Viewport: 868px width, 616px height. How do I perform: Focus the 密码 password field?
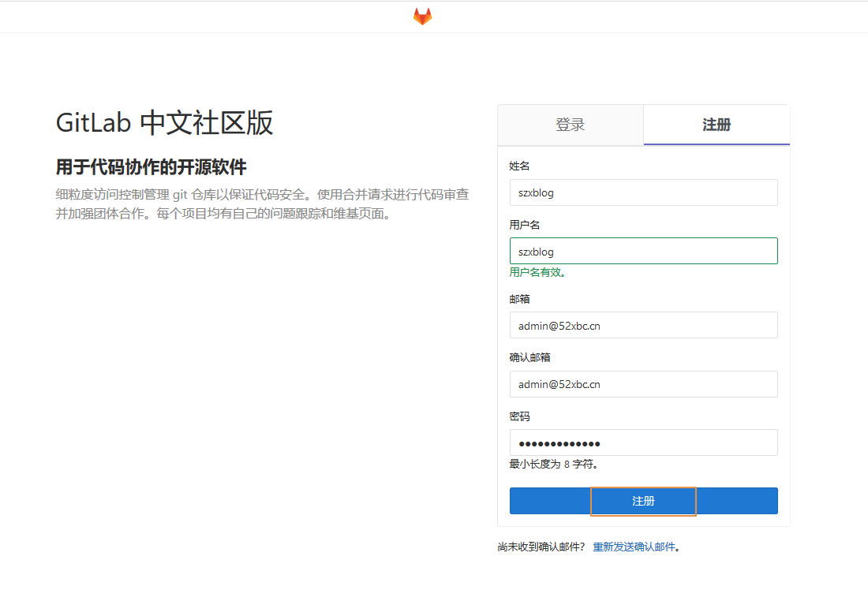(x=643, y=442)
